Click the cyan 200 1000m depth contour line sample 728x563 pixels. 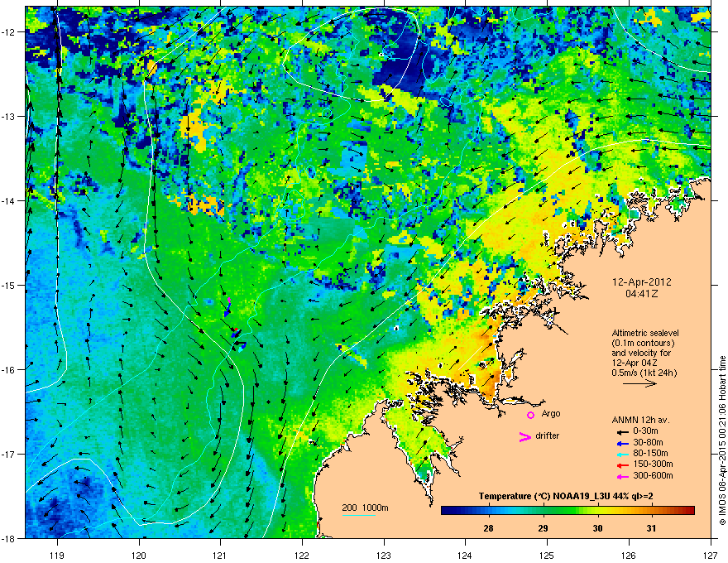pyautogui.click(x=359, y=515)
